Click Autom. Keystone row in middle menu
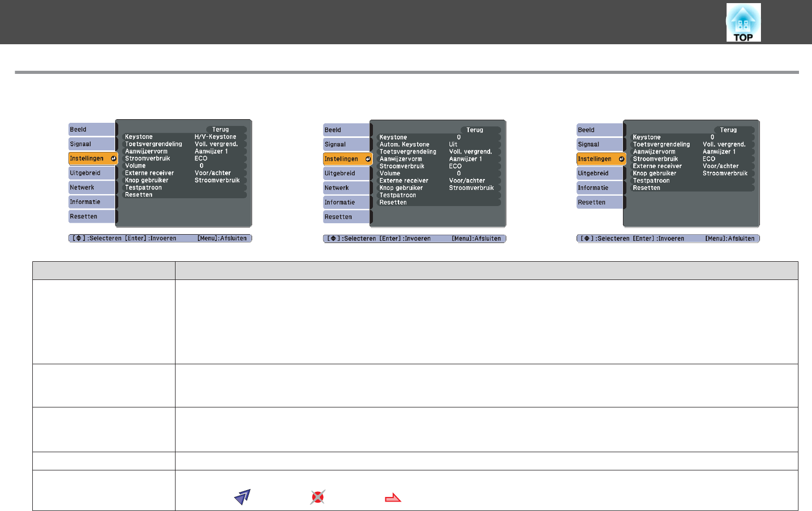 click(439, 145)
